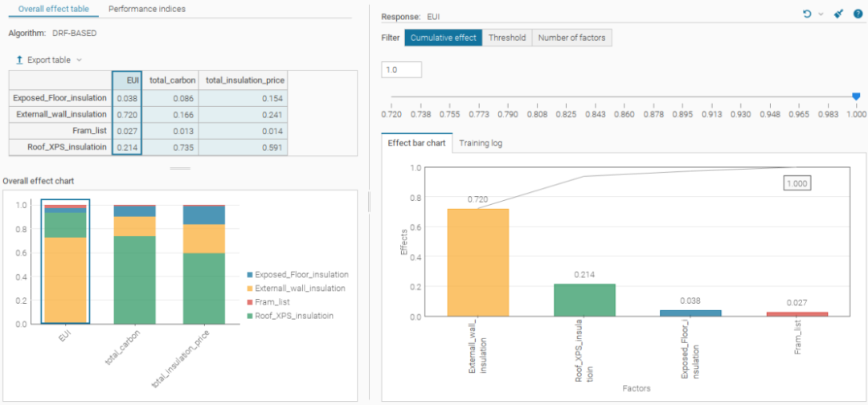868x405 pixels.
Task: Choose the Number of factors filter
Action: pyautogui.click(x=572, y=38)
